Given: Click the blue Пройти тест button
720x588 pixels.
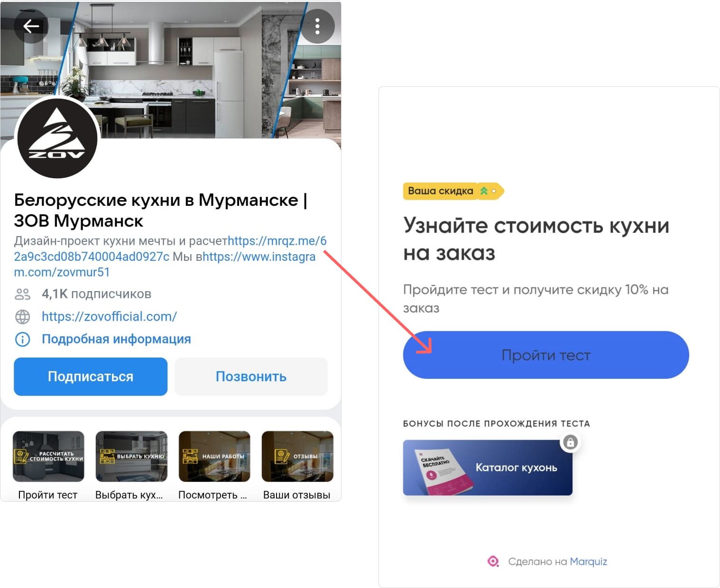Looking at the screenshot, I should click(546, 355).
